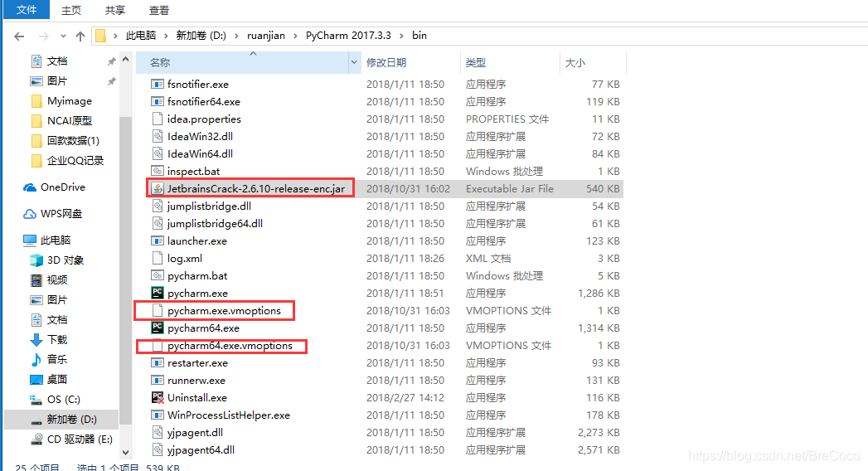Select fsnotifier.exe file icon

[158, 84]
